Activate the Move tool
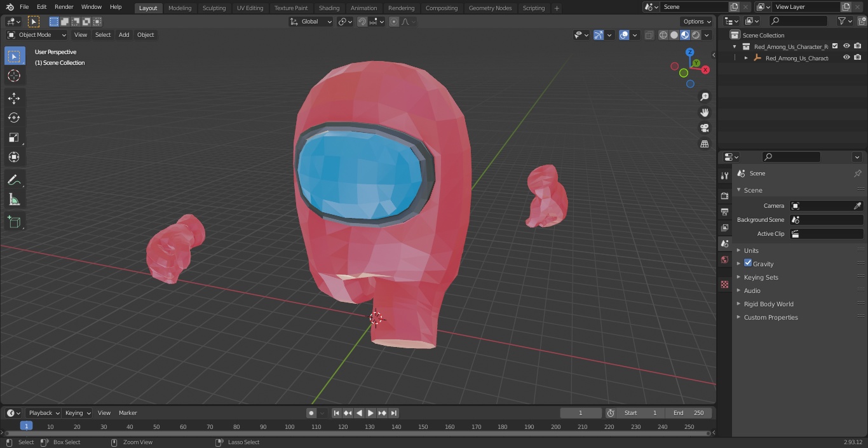The width and height of the screenshot is (868, 448). pos(14,98)
